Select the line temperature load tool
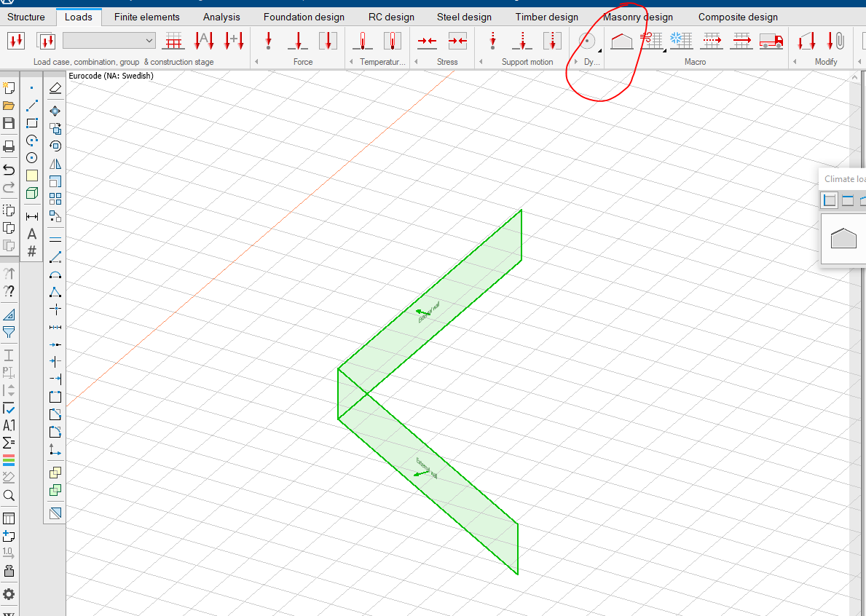 pyautogui.click(x=363, y=41)
